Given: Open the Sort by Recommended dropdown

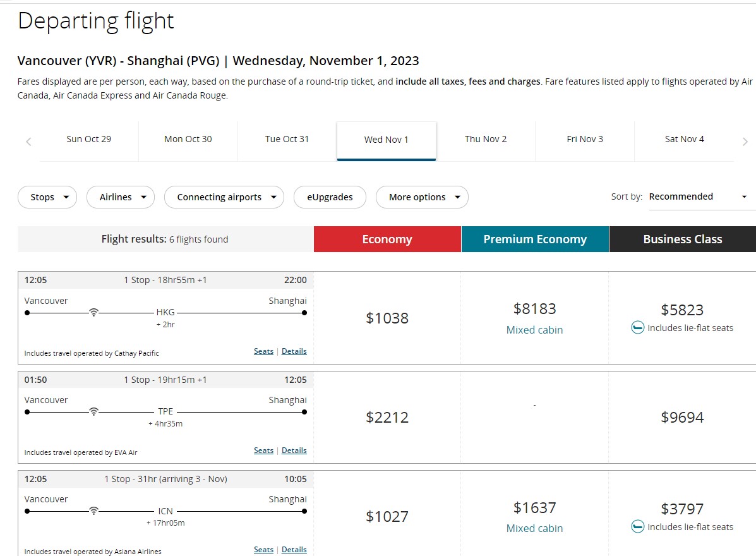Looking at the screenshot, I should 698,196.
